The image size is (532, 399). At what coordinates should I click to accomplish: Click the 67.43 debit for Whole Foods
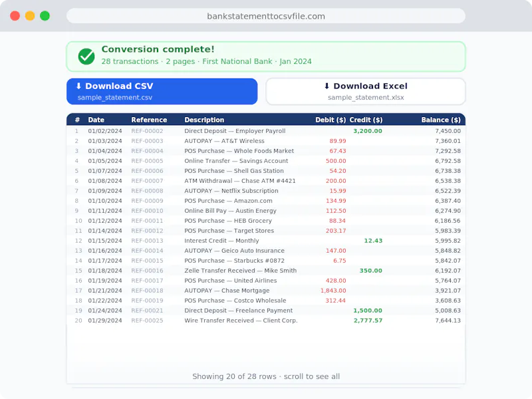(x=338, y=151)
